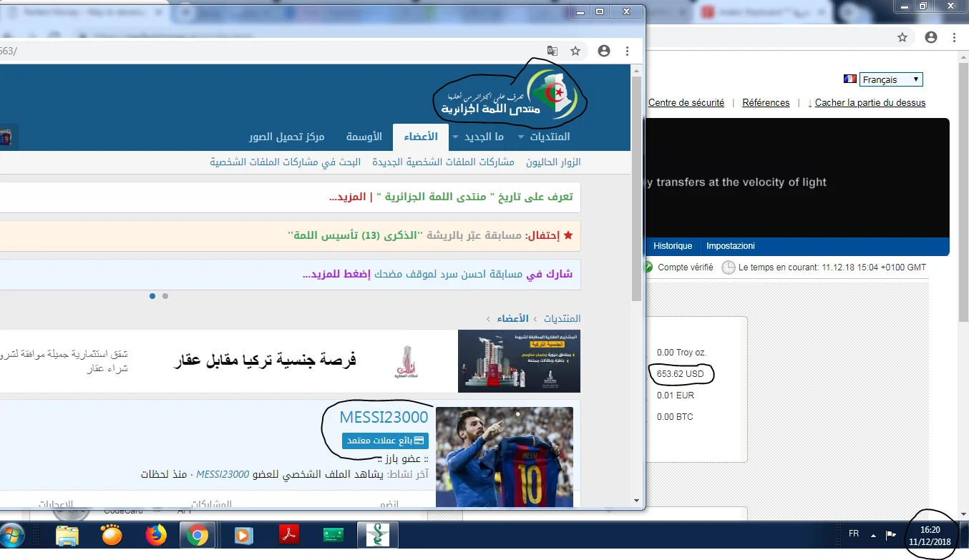This screenshot has height=560, width=969.
Task: Click the Messi profile avatar image
Action: [505, 456]
